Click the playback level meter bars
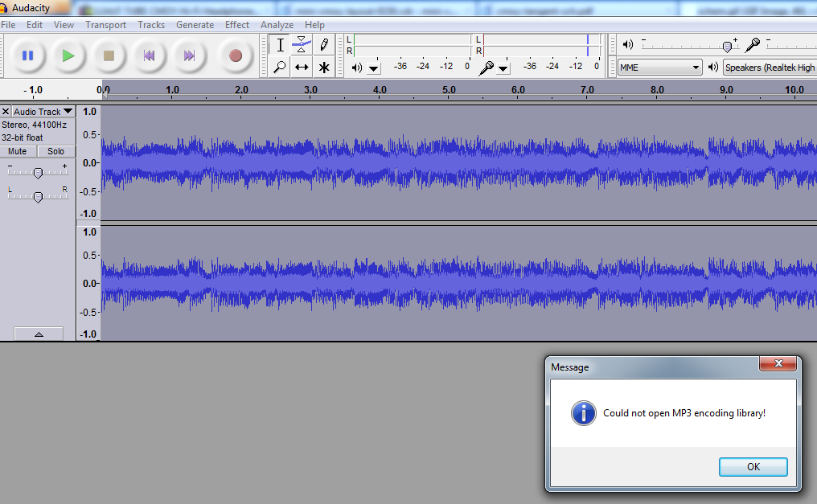The height and width of the screenshot is (504, 817). tap(413, 45)
